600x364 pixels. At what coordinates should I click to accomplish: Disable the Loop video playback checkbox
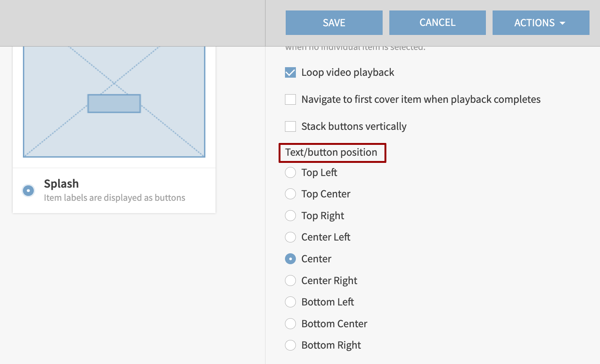290,72
